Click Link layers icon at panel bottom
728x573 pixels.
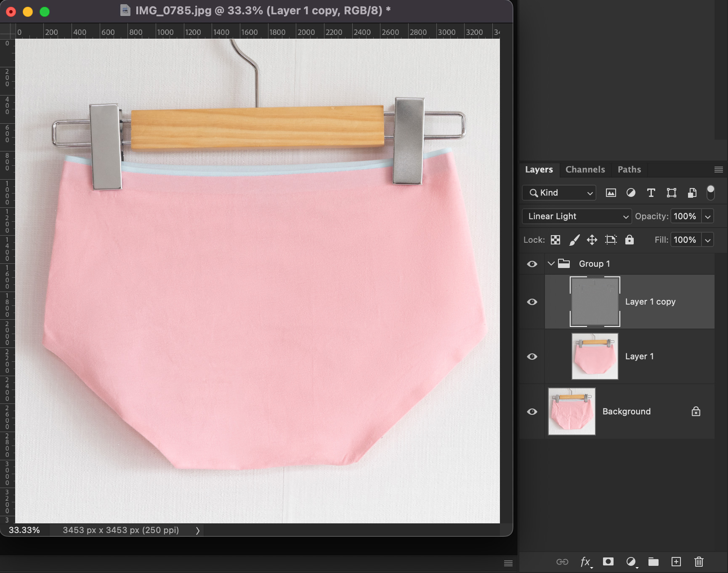[x=562, y=562]
